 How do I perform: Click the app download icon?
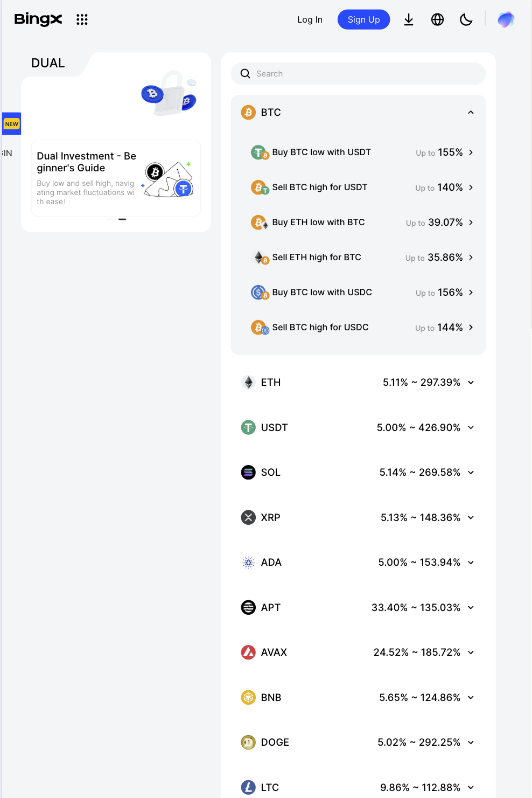coord(409,19)
